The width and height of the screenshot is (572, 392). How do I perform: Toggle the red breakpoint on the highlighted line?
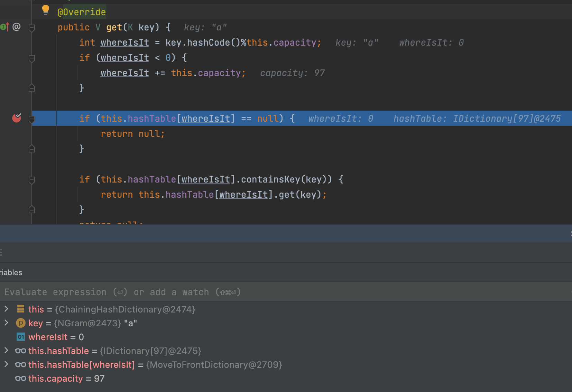pyautogui.click(x=17, y=118)
